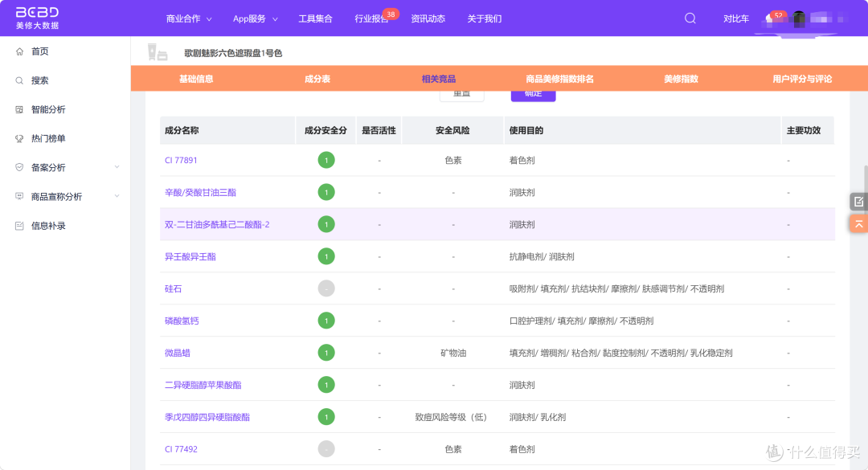Open notifications bell with badge 52

coord(770,18)
